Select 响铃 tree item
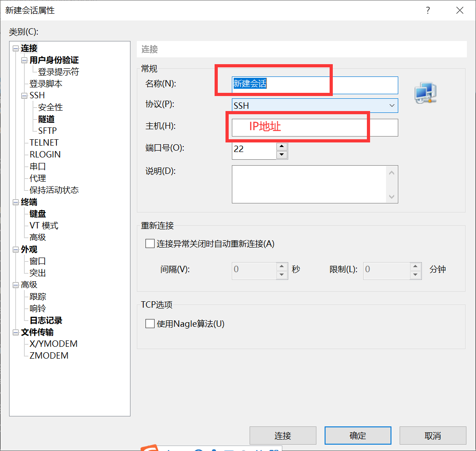Screen dimensions: 476x451 pos(38,309)
